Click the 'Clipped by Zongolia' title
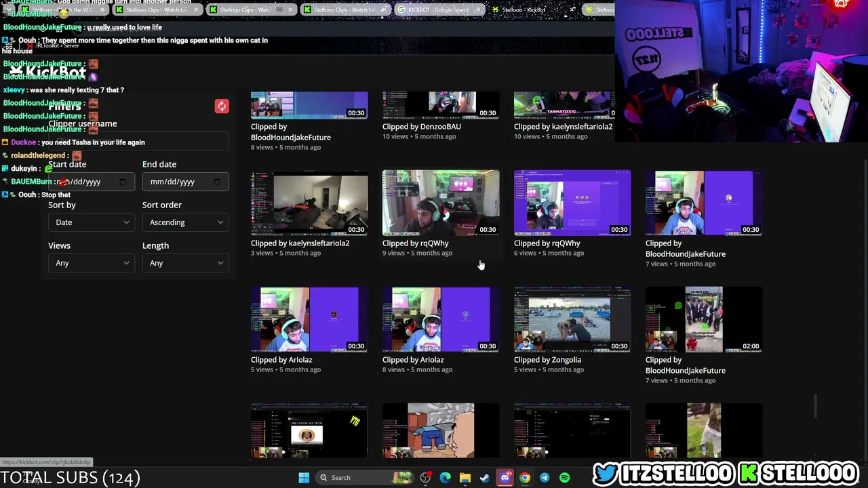Screen dimensions: 868x488 click(x=547, y=360)
